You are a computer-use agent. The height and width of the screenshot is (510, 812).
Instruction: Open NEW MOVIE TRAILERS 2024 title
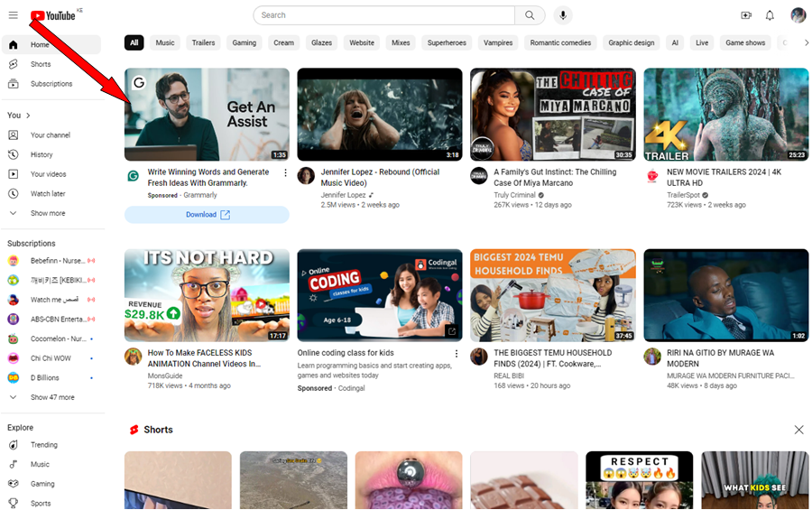click(724, 178)
